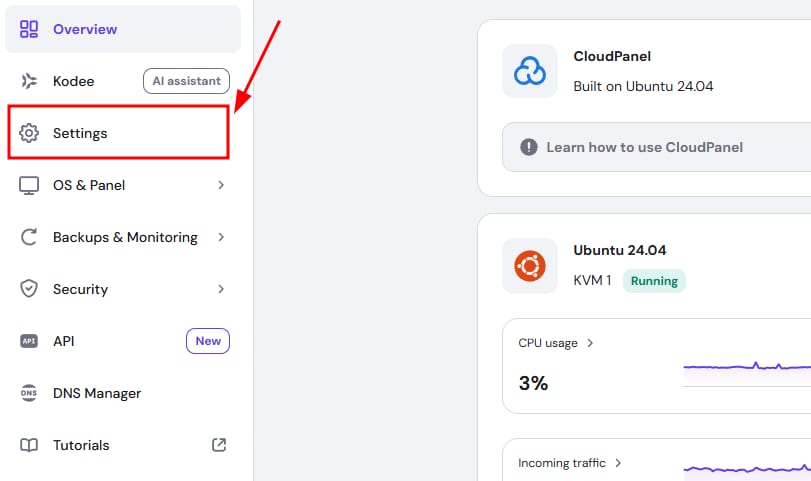Image resolution: width=811 pixels, height=481 pixels.
Task: Click the Tutorials book icon
Action: (x=29, y=445)
